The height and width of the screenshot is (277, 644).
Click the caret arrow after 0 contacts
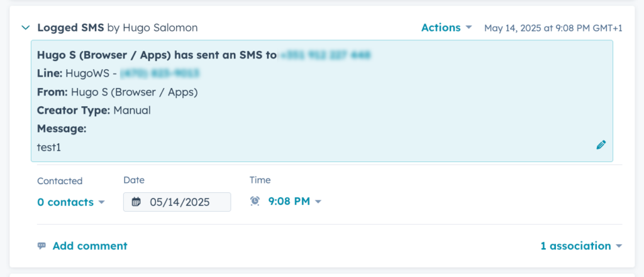(x=101, y=202)
